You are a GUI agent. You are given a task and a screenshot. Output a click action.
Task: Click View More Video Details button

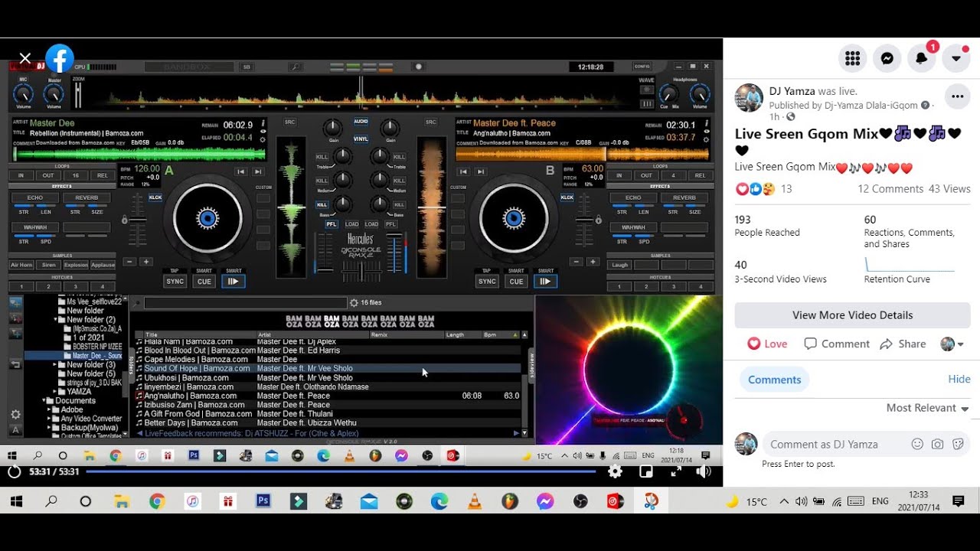point(852,315)
